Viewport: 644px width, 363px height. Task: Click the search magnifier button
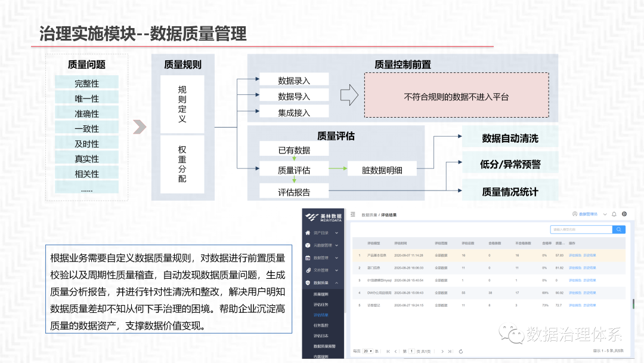(618, 230)
